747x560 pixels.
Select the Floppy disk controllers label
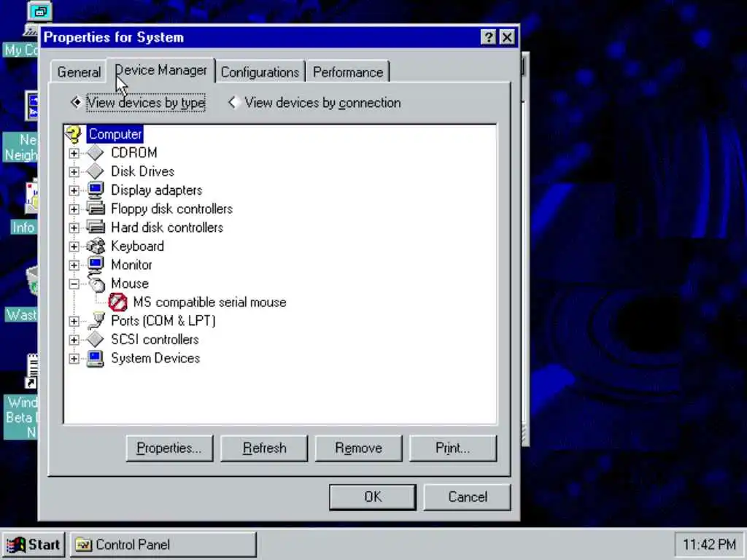[x=171, y=209]
